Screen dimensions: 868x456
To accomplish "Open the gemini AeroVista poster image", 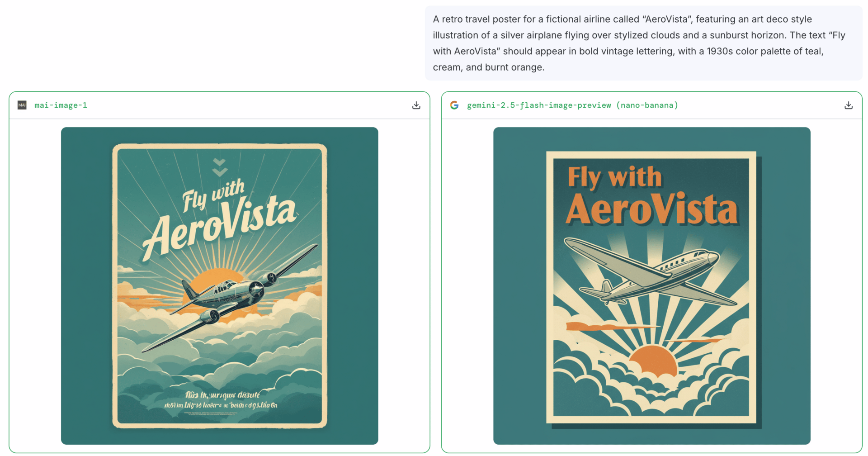I will [652, 286].
